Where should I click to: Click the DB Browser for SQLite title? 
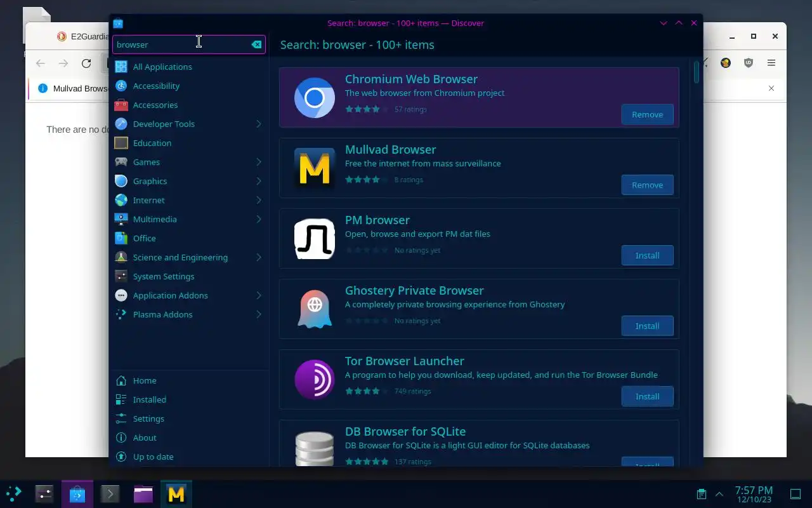(x=405, y=431)
